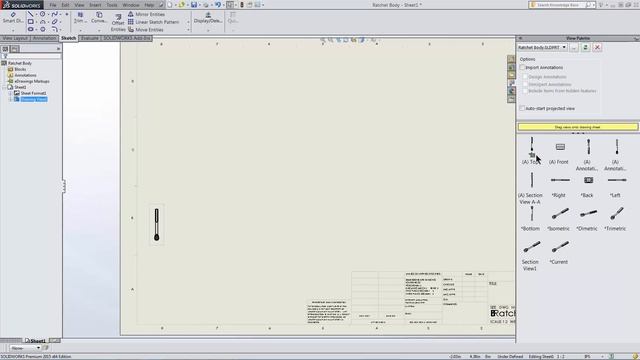Screen dimensions: 640x360
Task: Expand the Smart Dimension dropdown arrow
Action: pyautogui.click(x=13, y=30)
